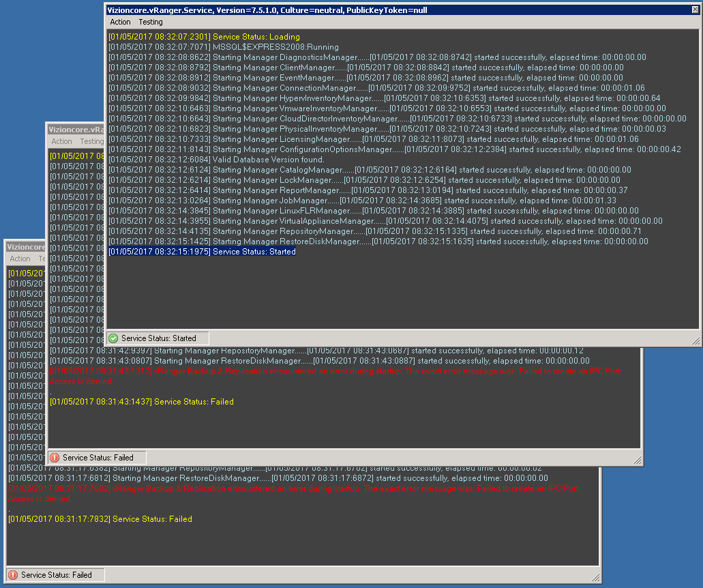The image size is (703, 588).
Task: Select ConfigurationOptionsManager startup log line
Action: 395,149
